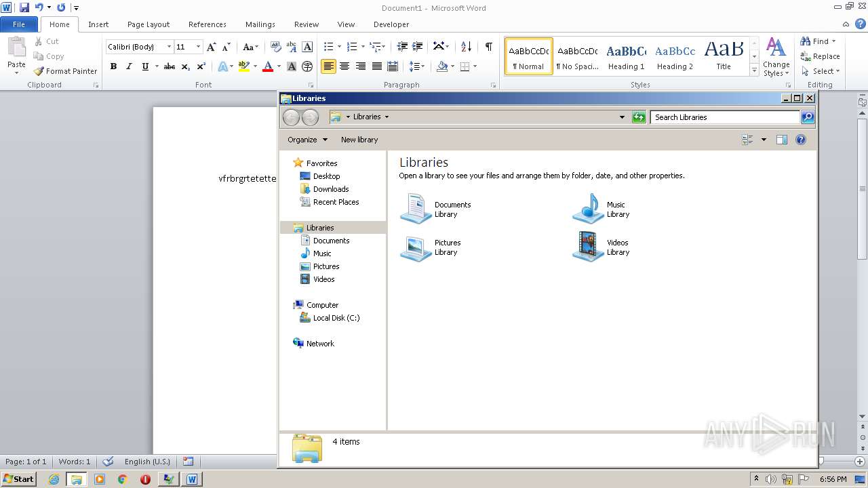
Task: Click Redo icon in Quick Access Toolbar
Action: click(x=61, y=7)
